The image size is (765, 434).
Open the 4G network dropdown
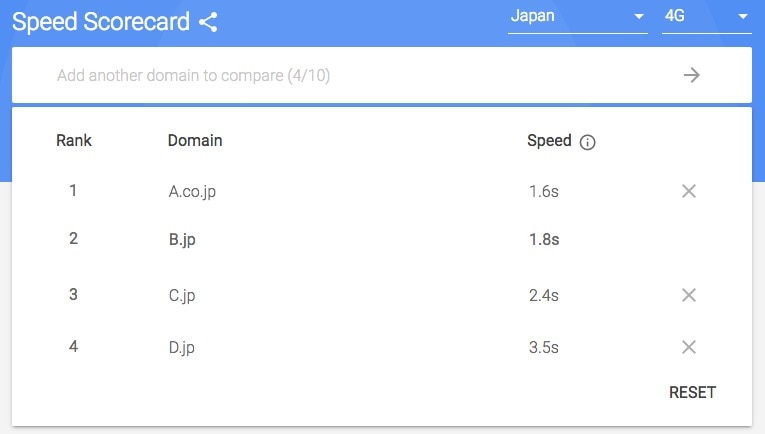(706, 19)
